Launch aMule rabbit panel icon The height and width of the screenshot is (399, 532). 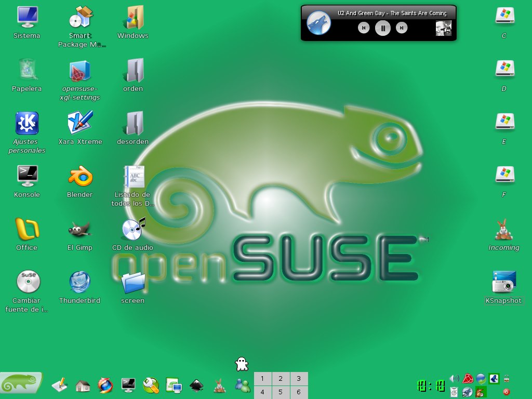[220, 386]
